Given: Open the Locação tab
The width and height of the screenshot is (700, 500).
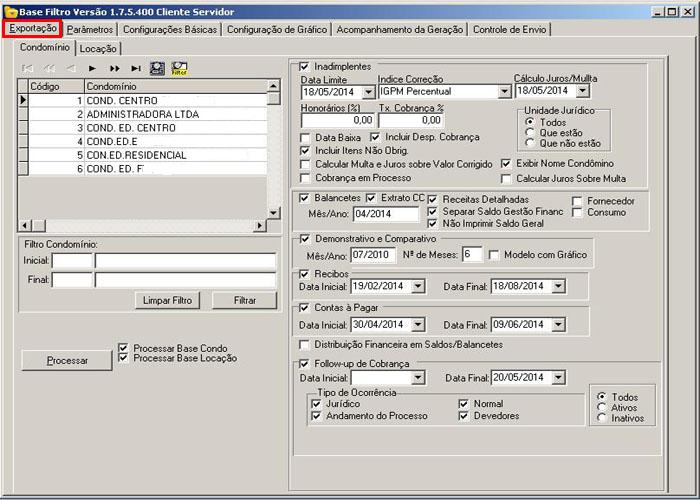Looking at the screenshot, I should (98, 48).
